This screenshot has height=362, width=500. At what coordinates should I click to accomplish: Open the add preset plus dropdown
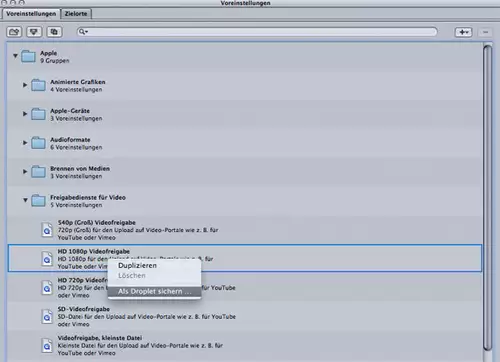pyautogui.click(x=464, y=32)
